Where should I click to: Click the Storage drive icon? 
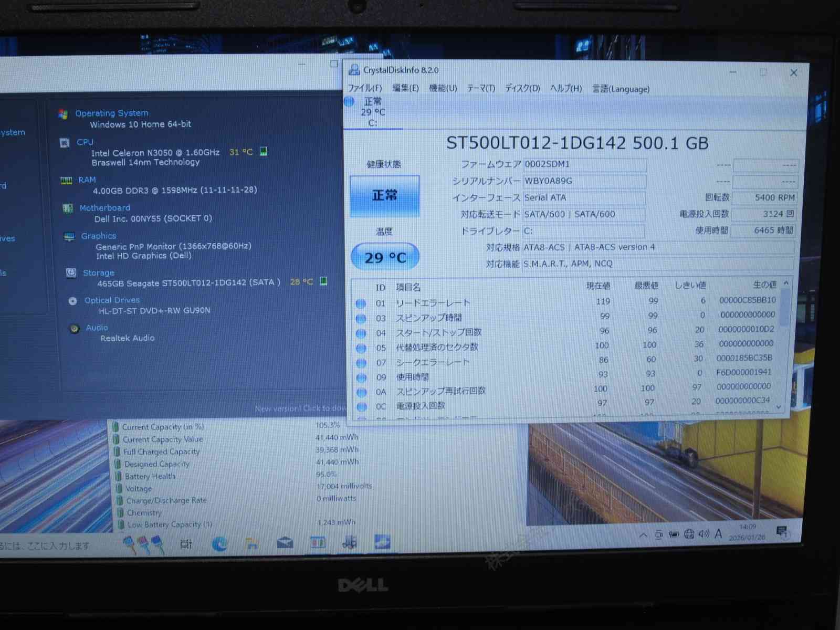point(71,273)
